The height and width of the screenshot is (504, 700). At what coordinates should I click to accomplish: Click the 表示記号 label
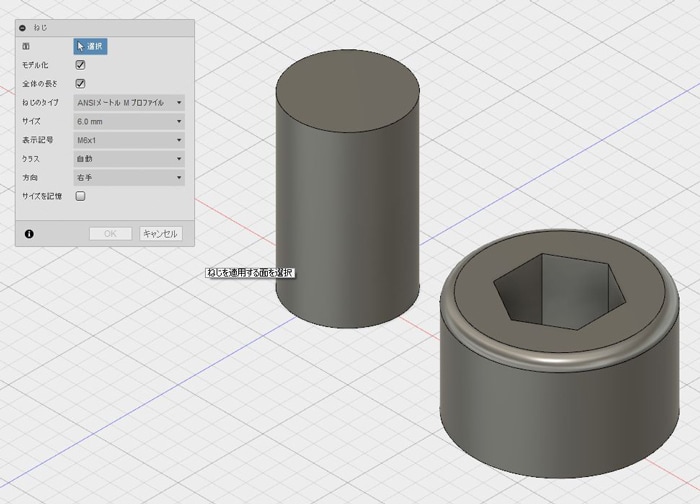pyautogui.click(x=38, y=140)
